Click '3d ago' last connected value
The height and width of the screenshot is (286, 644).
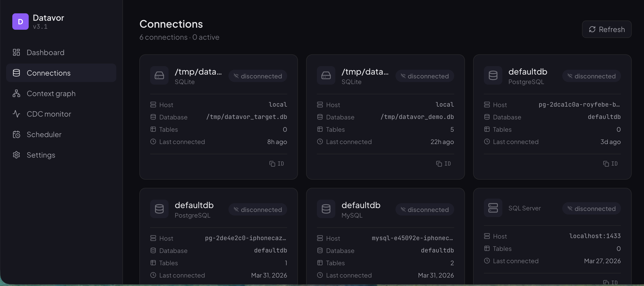tap(610, 142)
